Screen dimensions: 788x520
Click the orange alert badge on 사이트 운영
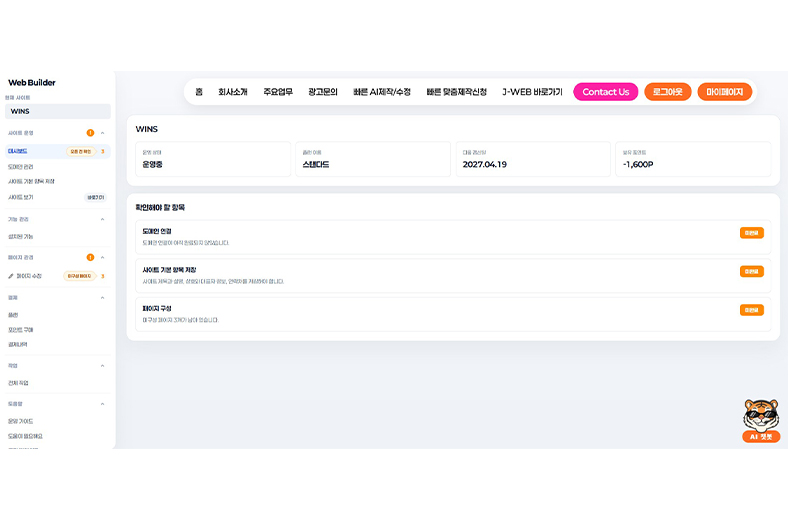coord(90,132)
